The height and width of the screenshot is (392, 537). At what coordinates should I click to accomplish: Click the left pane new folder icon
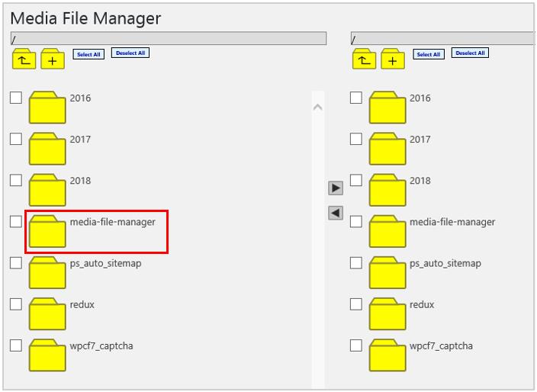pyautogui.click(x=53, y=59)
